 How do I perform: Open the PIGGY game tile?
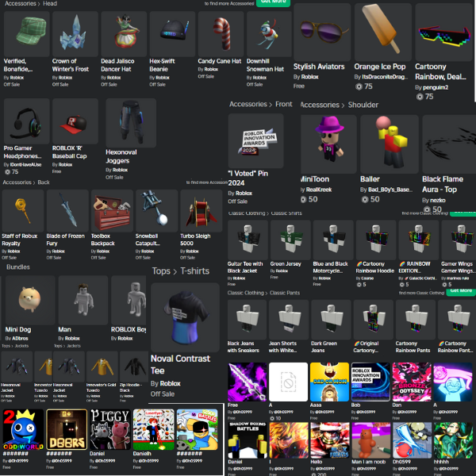click(110, 429)
